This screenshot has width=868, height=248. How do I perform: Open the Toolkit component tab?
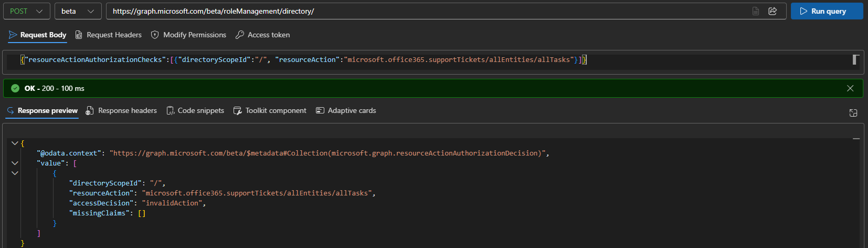click(270, 110)
